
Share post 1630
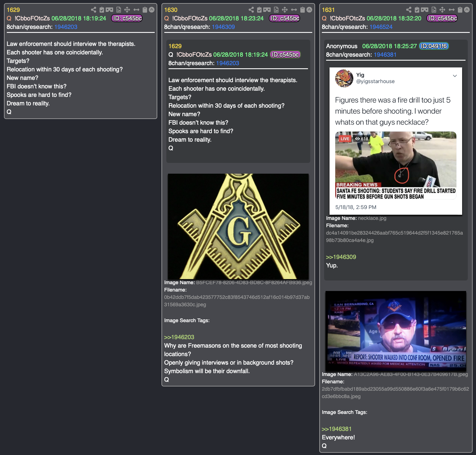click(251, 10)
